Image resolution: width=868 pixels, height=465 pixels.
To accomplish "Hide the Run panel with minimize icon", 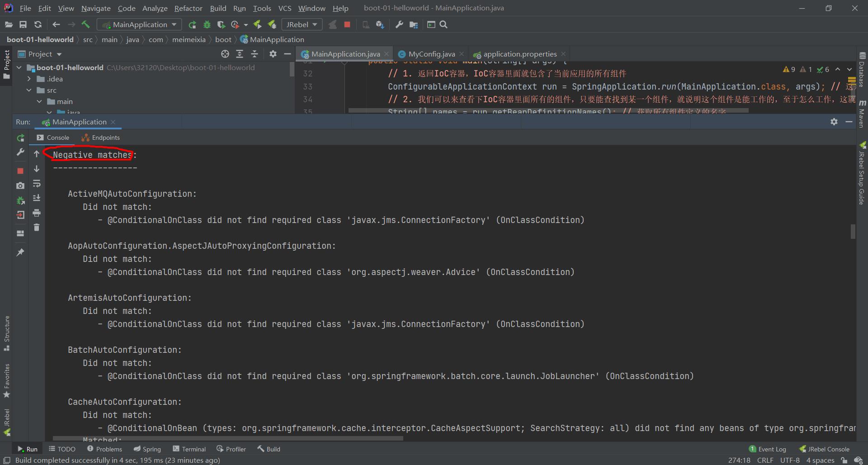I will [x=849, y=122].
